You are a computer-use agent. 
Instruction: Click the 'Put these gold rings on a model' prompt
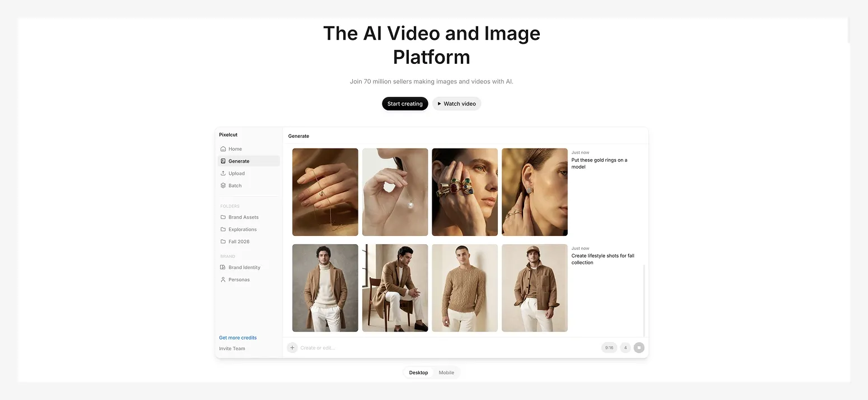[599, 164]
